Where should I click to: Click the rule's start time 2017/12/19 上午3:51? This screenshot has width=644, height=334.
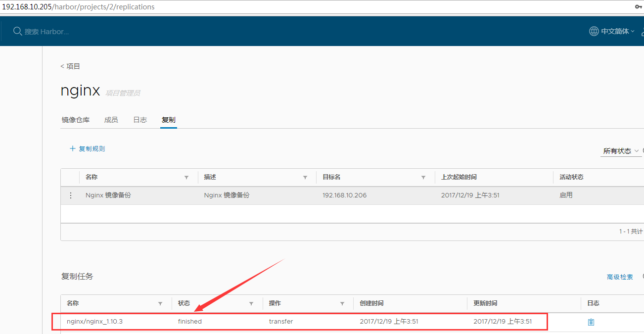point(470,195)
